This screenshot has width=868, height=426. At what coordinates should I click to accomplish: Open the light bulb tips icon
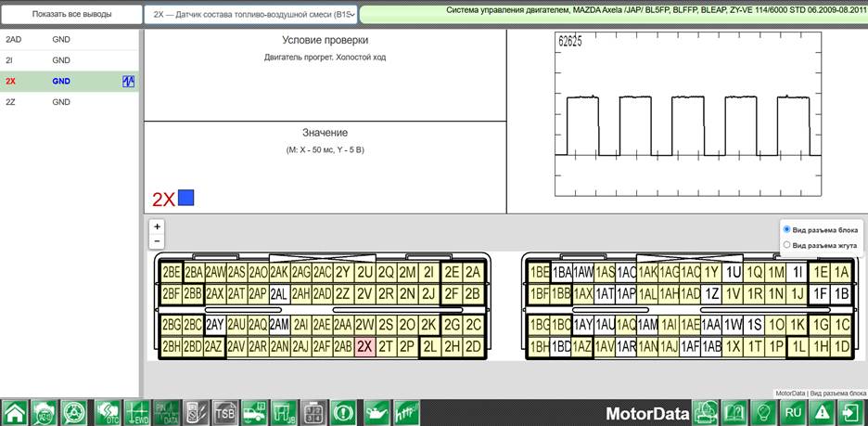click(764, 413)
